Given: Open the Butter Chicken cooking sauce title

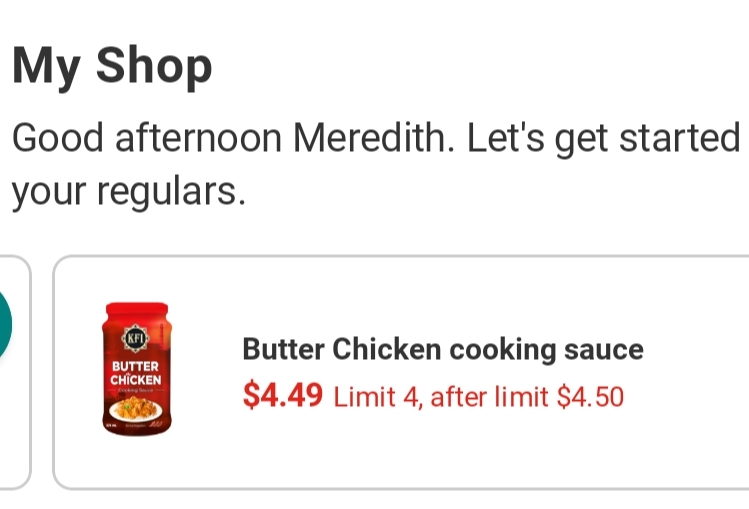Looking at the screenshot, I should tap(442, 349).
